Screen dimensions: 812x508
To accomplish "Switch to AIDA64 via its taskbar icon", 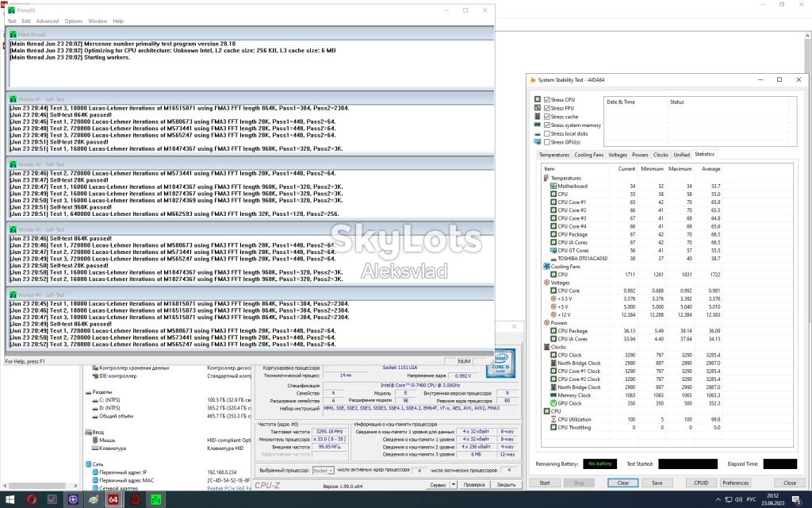I will click(113, 500).
